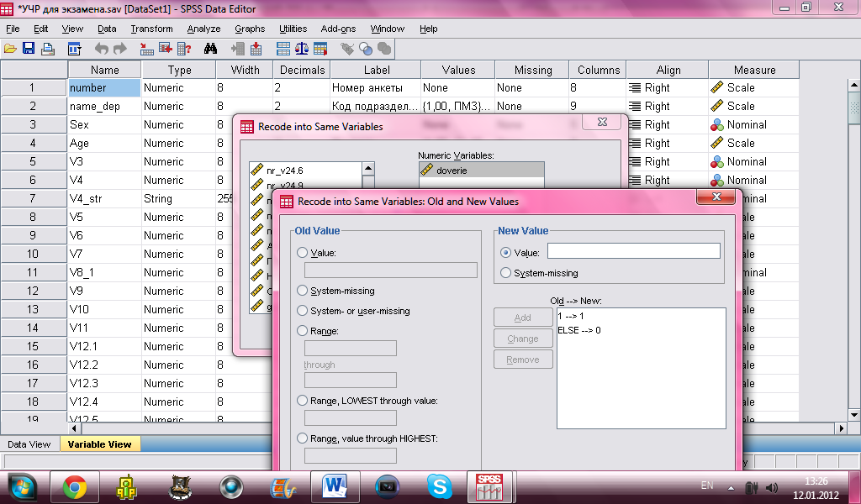
Task: Select doverie in Numeric Variables list
Action: point(481,171)
